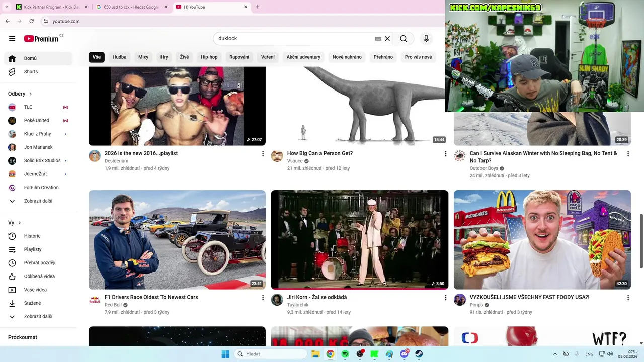Open options menu for Jiri Korn video

tap(445, 298)
